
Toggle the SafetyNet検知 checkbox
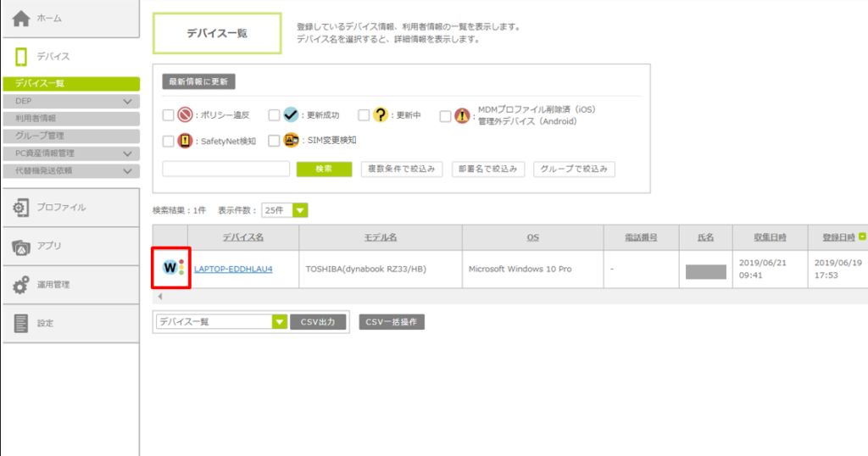[x=168, y=141]
